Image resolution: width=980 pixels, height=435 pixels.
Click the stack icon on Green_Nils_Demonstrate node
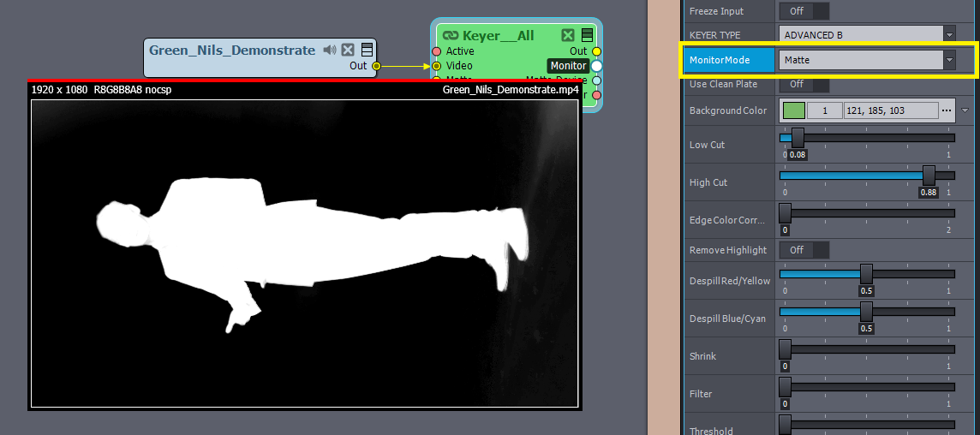(x=367, y=51)
